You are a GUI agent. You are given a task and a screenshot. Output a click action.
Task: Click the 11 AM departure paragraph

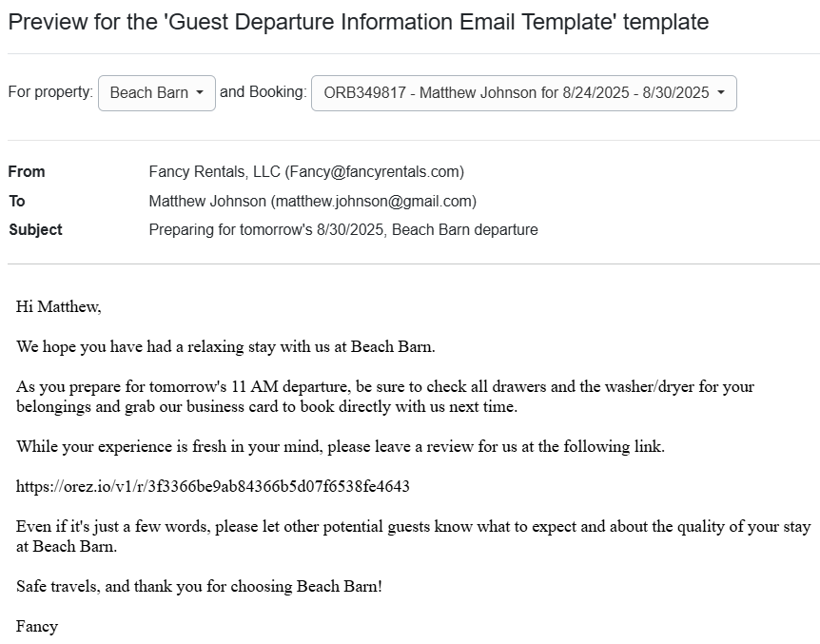tap(384, 397)
